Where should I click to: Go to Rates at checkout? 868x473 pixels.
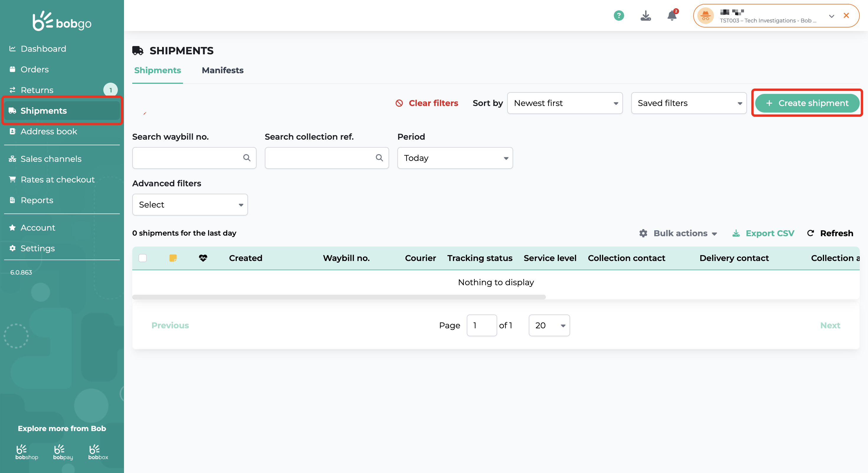coord(62,180)
